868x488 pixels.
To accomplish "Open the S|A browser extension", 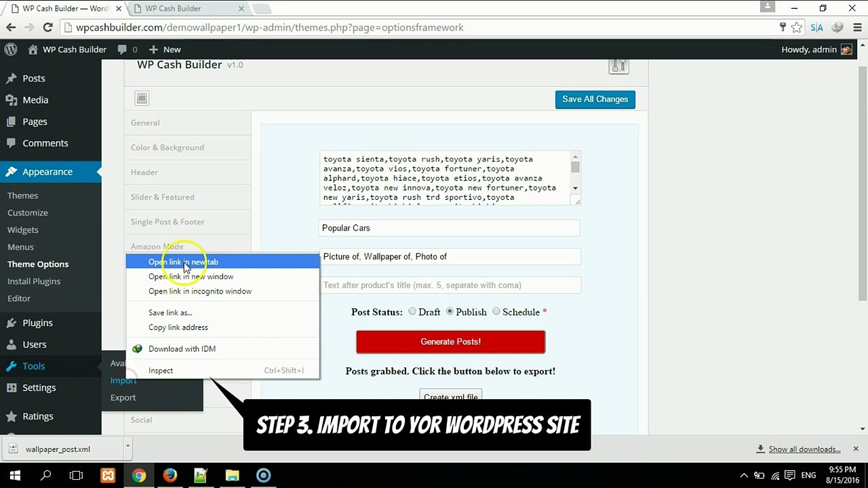I will pos(816,28).
